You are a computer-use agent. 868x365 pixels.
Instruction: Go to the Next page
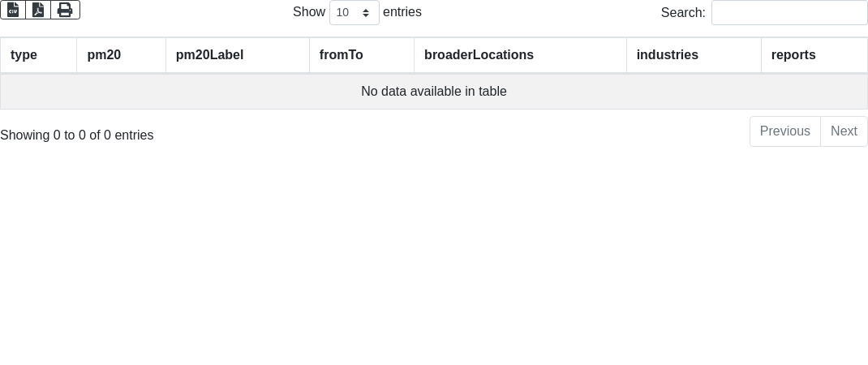[x=844, y=131]
